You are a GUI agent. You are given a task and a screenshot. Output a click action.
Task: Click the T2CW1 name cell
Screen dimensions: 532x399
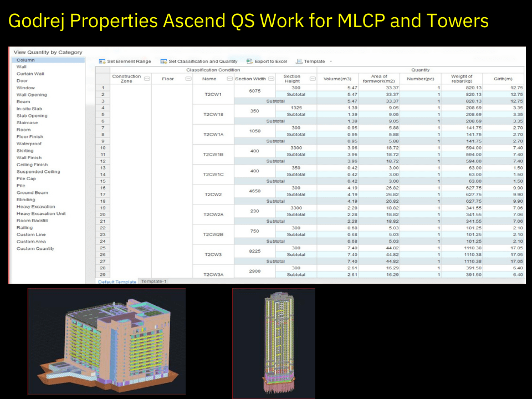point(213,94)
